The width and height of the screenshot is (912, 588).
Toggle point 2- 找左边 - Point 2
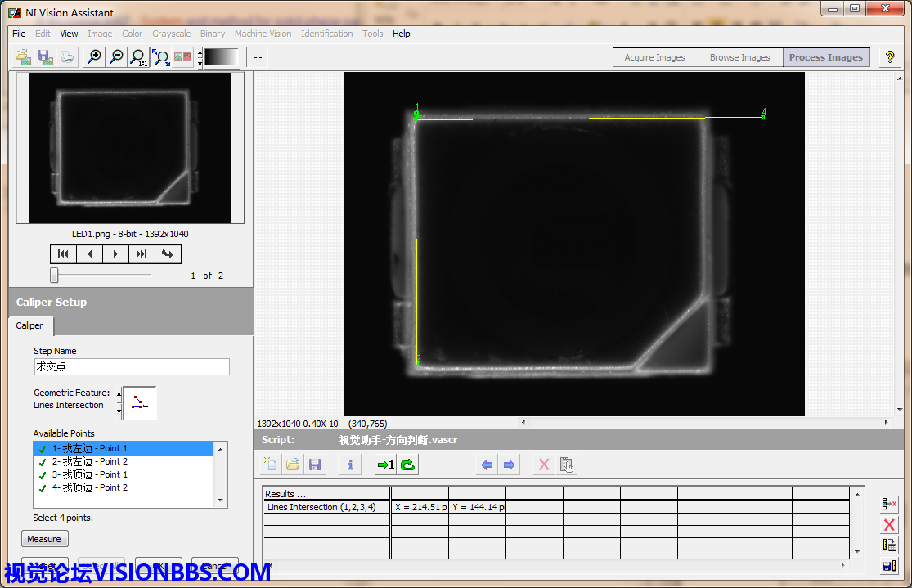124,461
